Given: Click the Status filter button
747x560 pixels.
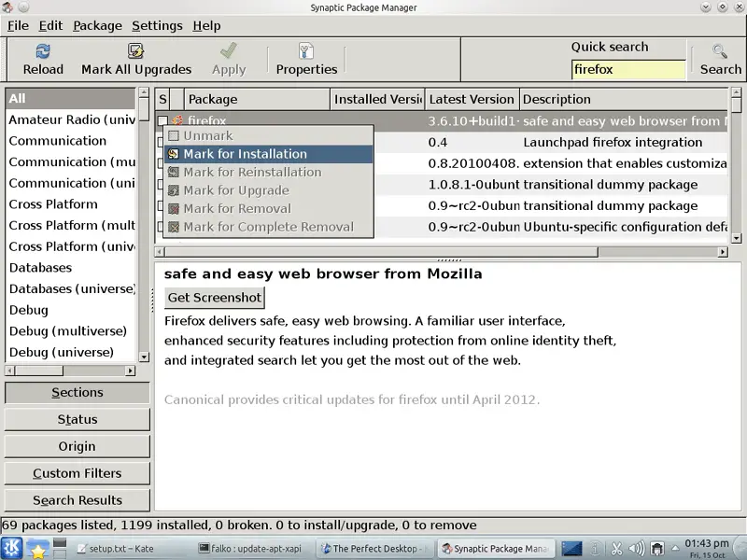Looking at the screenshot, I should [x=78, y=419].
